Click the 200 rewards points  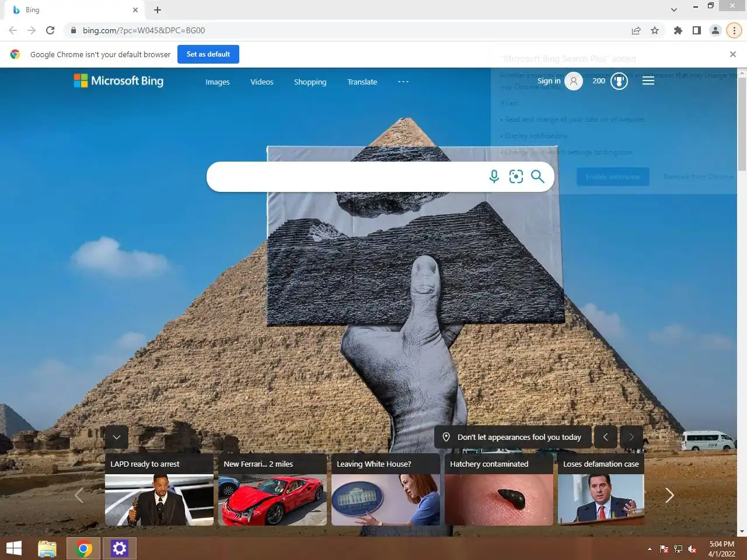click(x=599, y=81)
